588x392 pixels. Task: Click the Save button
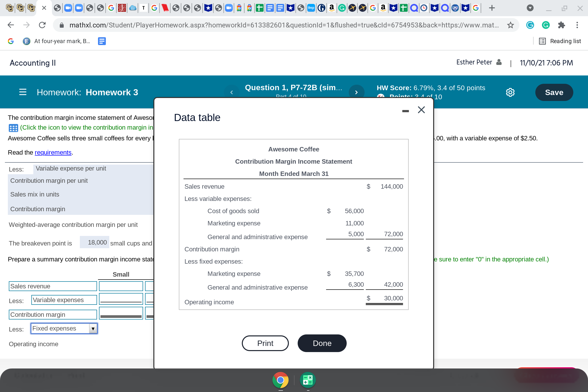[x=554, y=92]
